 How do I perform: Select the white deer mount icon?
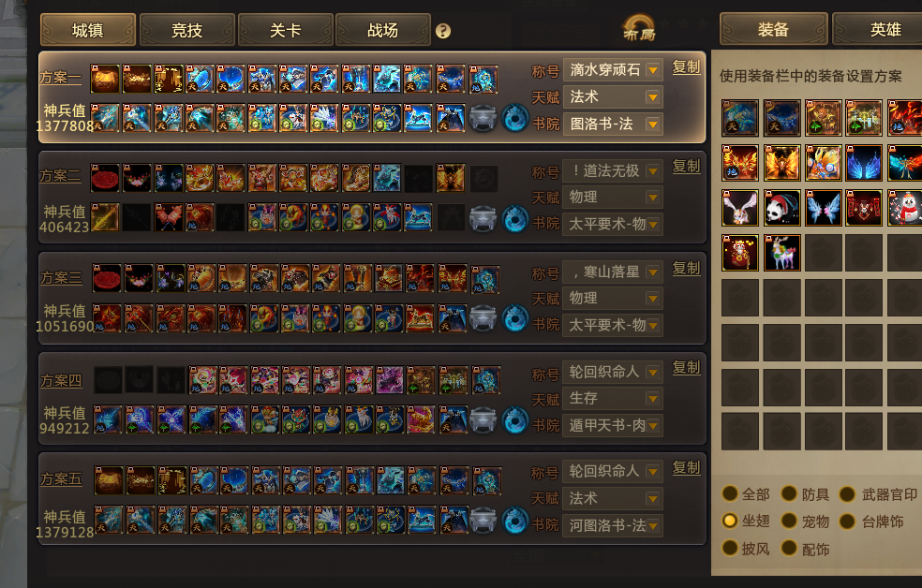781,253
